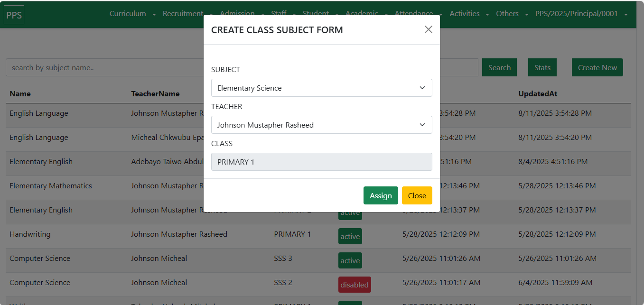This screenshot has width=644, height=305.
Task: Open the Others menu
Action: tap(512, 14)
